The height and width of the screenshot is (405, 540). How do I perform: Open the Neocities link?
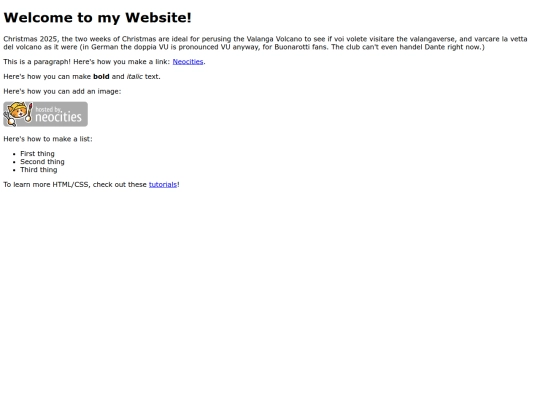point(188,62)
